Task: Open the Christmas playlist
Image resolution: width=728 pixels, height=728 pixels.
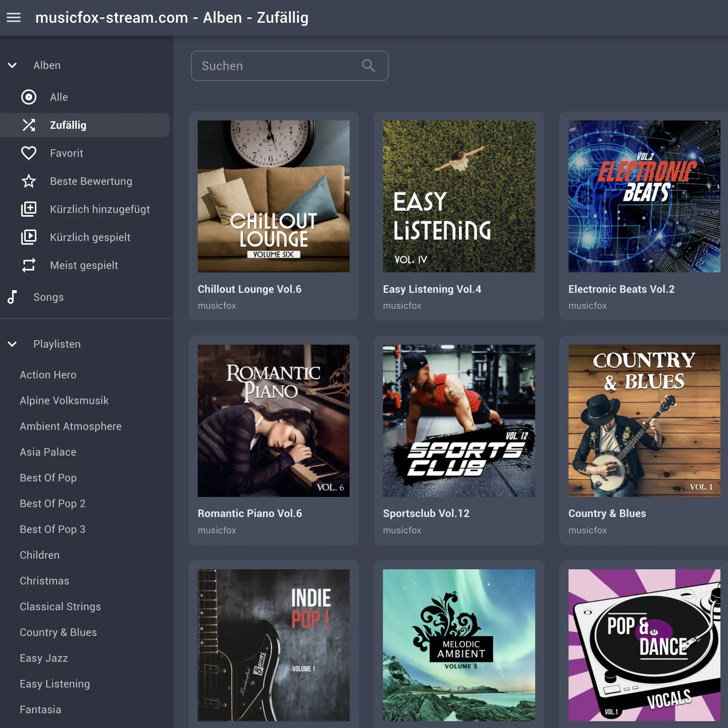Action: tap(44, 581)
